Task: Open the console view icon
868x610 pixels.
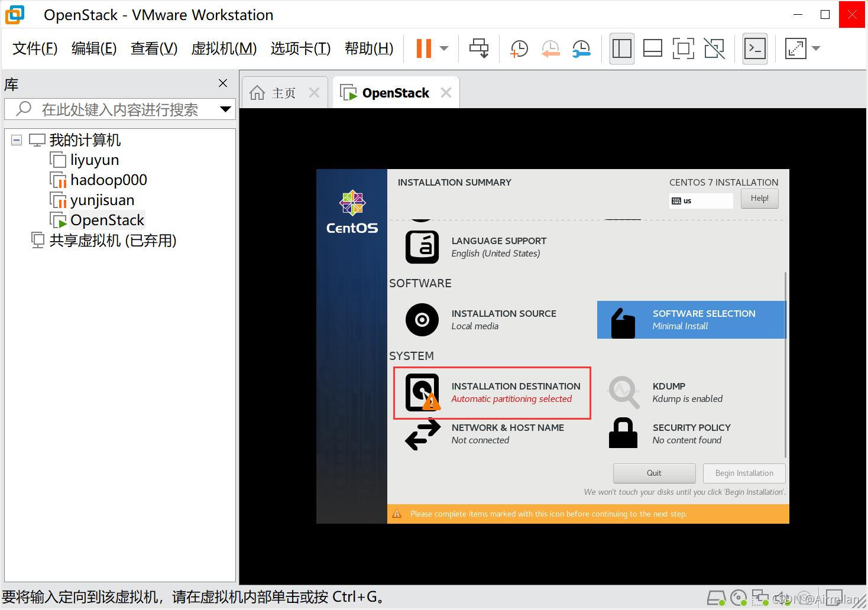Action: (x=755, y=48)
